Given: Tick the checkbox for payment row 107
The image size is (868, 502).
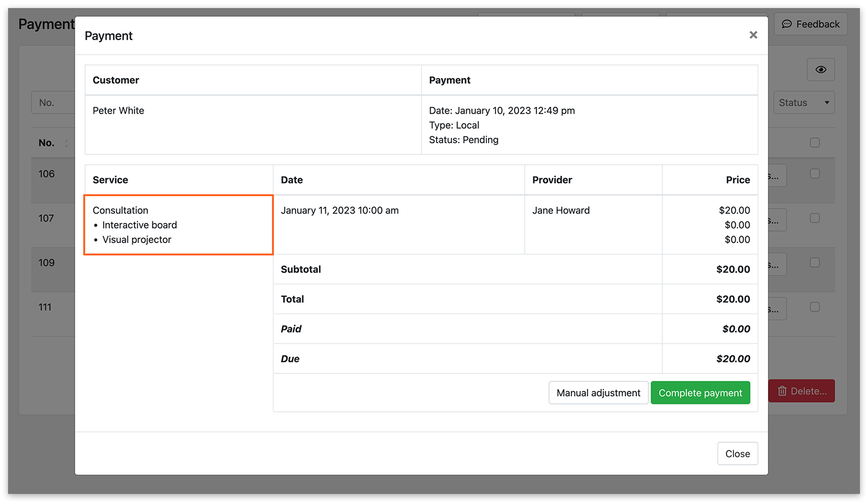Looking at the screenshot, I should (x=815, y=218).
